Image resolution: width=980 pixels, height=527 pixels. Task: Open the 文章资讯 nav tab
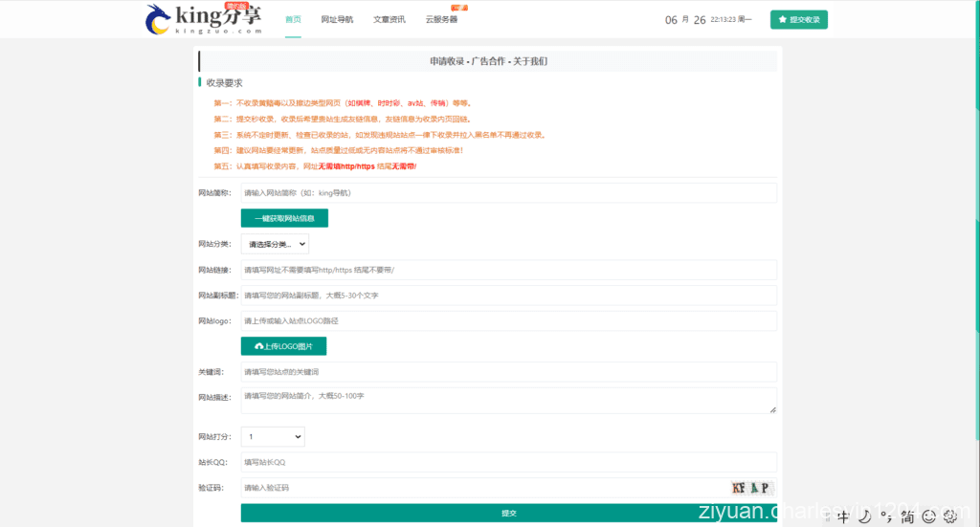(x=390, y=19)
